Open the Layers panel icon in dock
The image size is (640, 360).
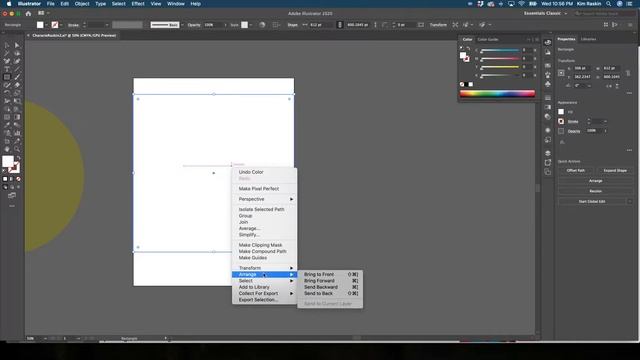548,153
